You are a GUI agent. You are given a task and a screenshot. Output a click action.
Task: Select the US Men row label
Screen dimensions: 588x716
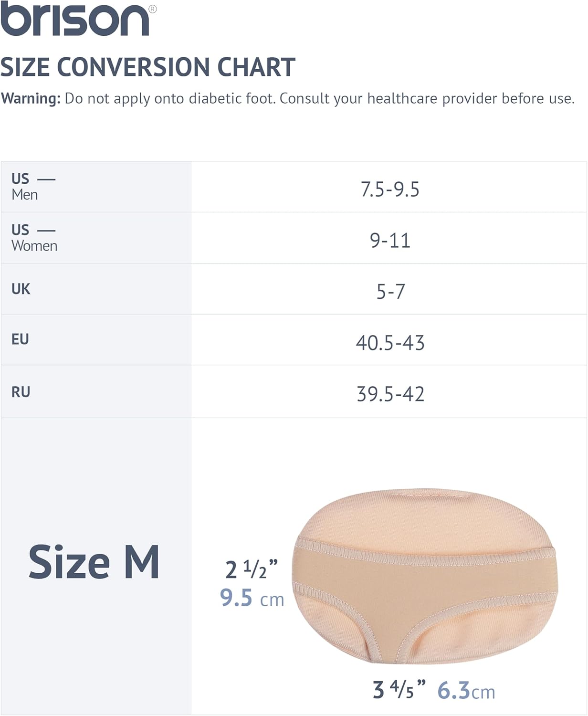[x=33, y=186]
